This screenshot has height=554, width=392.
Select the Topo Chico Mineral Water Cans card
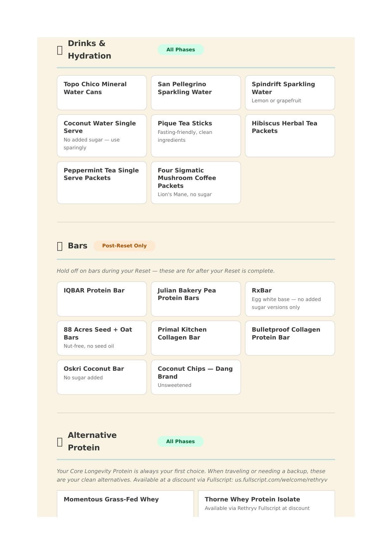(102, 93)
